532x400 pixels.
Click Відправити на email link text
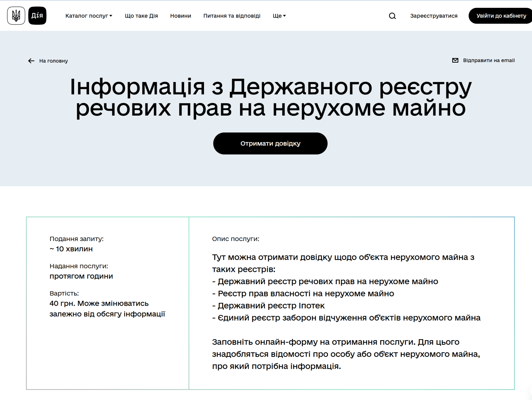[489, 60]
